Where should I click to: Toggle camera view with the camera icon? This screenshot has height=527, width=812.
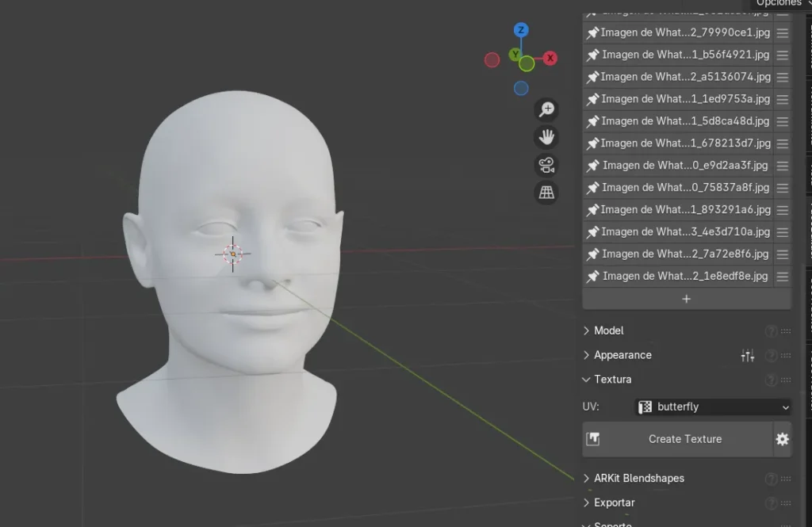[546, 165]
